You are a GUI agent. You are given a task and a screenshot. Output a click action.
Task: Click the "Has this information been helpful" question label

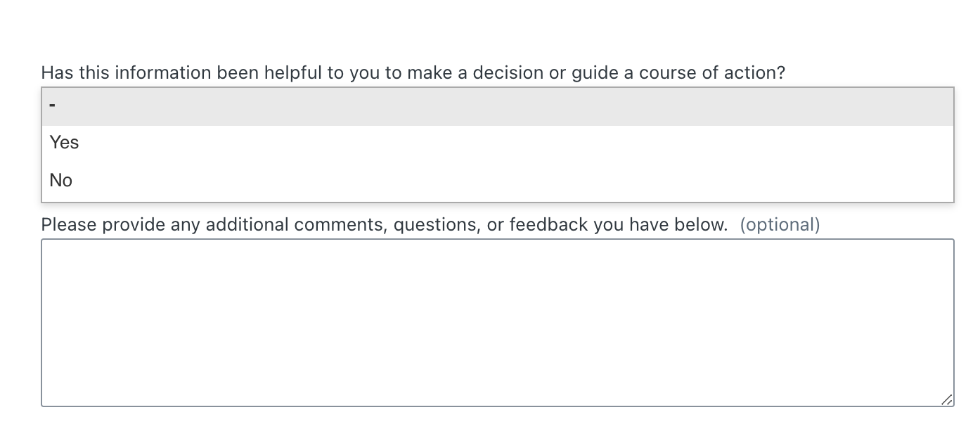(413, 73)
